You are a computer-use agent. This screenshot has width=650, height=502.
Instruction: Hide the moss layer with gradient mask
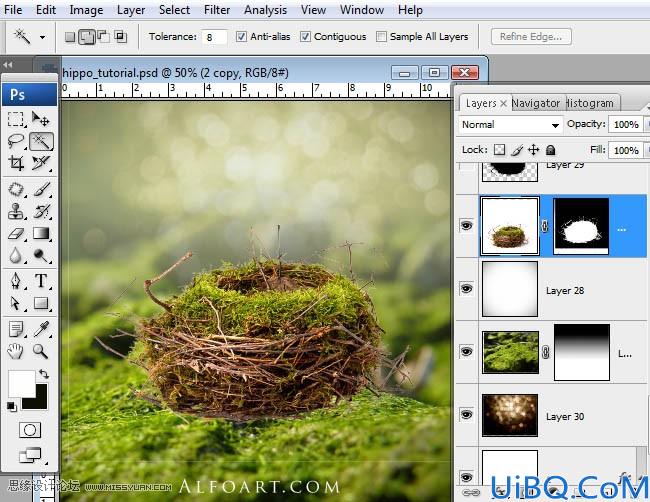[467, 352]
